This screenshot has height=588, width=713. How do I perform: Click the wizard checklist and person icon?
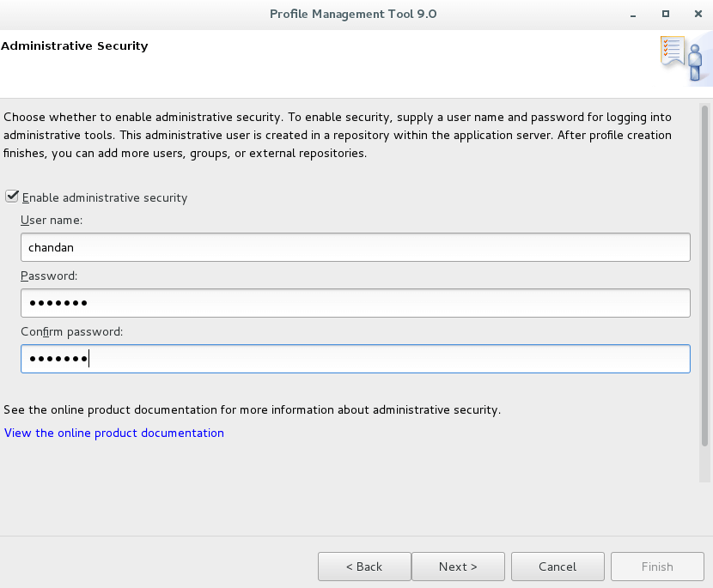(685, 59)
